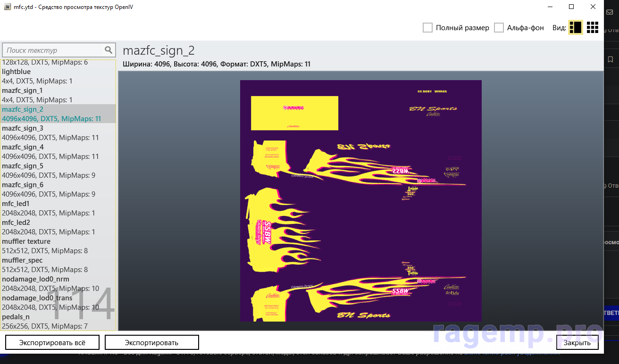
Task: Maximize the texture viewer window
Action: pos(571,7)
